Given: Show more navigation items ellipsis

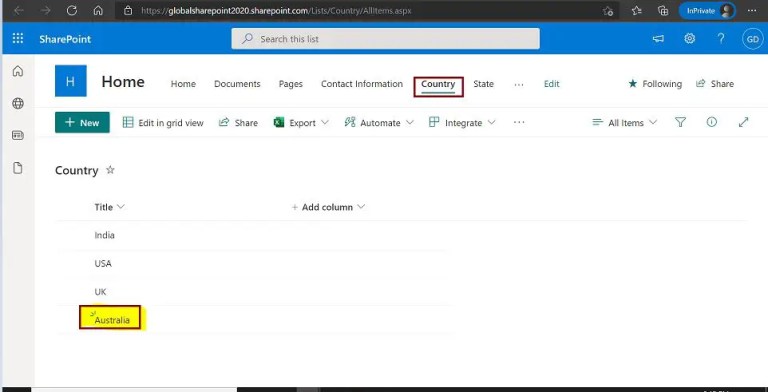Looking at the screenshot, I should [519, 84].
